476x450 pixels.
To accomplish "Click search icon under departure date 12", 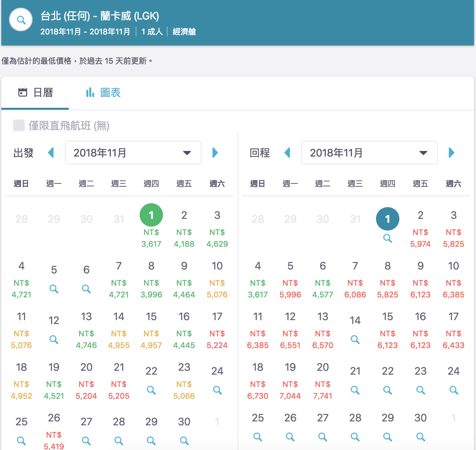I will coord(54,339).
